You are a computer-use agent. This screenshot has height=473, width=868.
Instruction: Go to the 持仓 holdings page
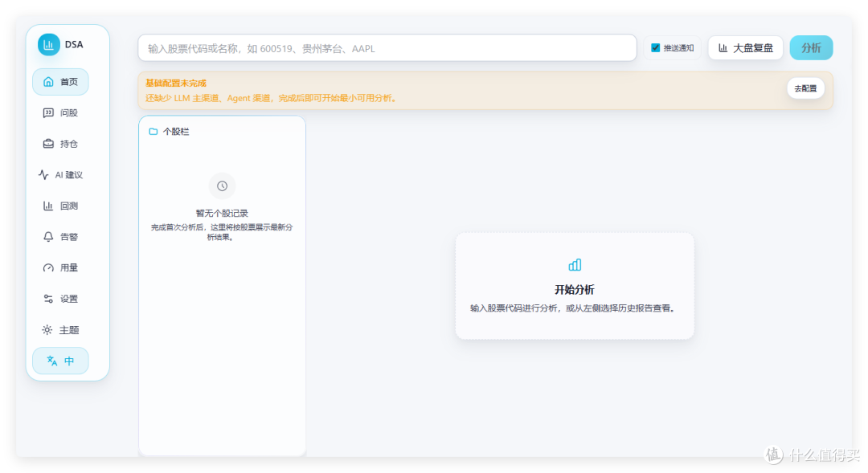[60, 144]
